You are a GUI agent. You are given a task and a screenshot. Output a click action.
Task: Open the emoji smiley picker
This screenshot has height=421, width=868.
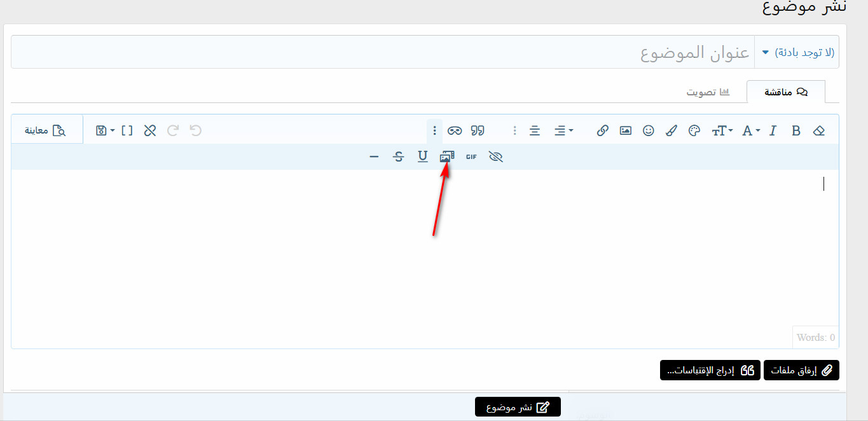tap(648, 131)
